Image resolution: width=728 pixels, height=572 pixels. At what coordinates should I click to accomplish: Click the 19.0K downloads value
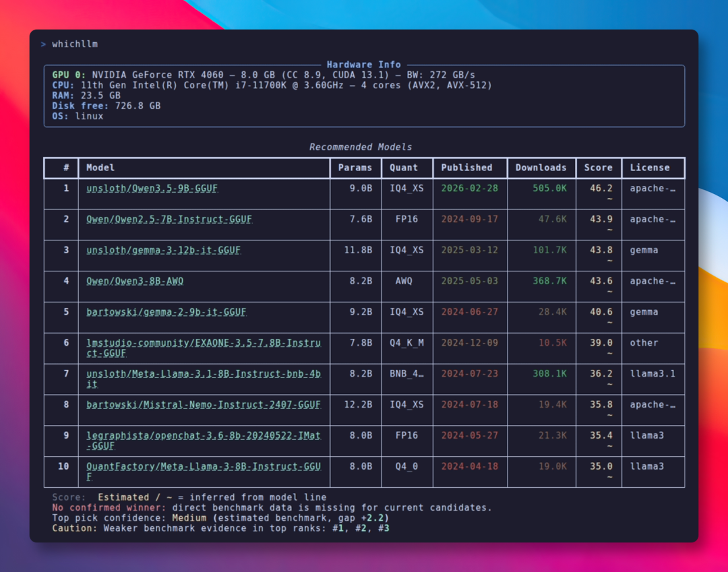click(553, 466)
